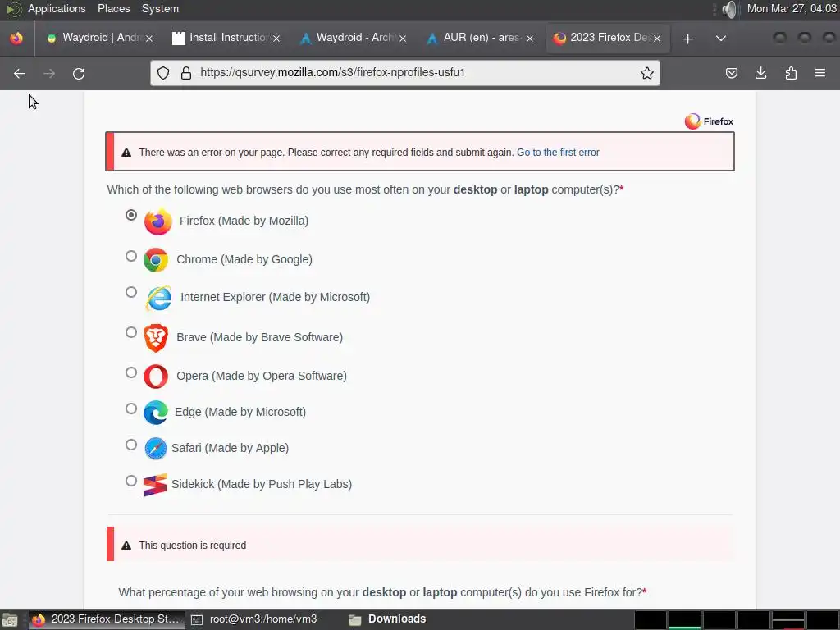Show site security padlock info
840x630 pixels.
pyautogui.click(x=186, y=73)
